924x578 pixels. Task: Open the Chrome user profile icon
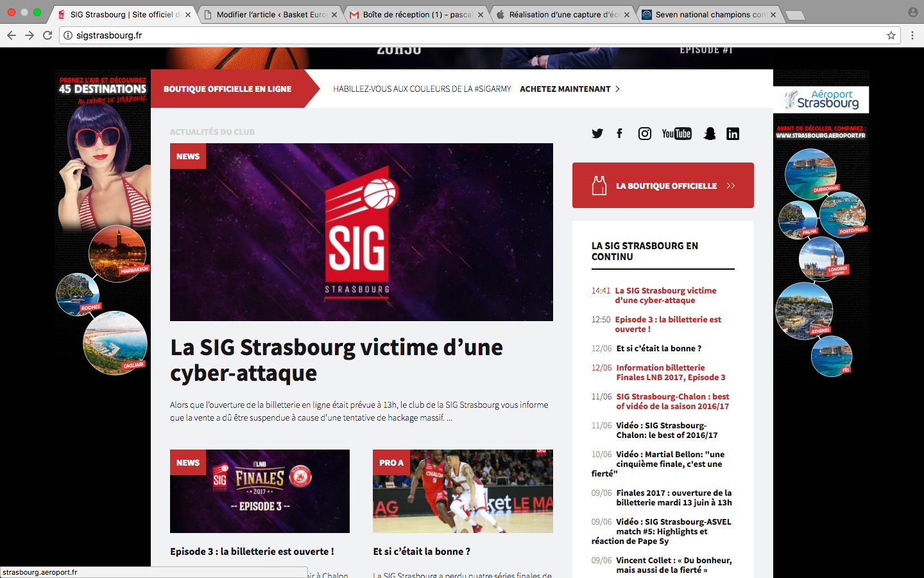point(913,12)
